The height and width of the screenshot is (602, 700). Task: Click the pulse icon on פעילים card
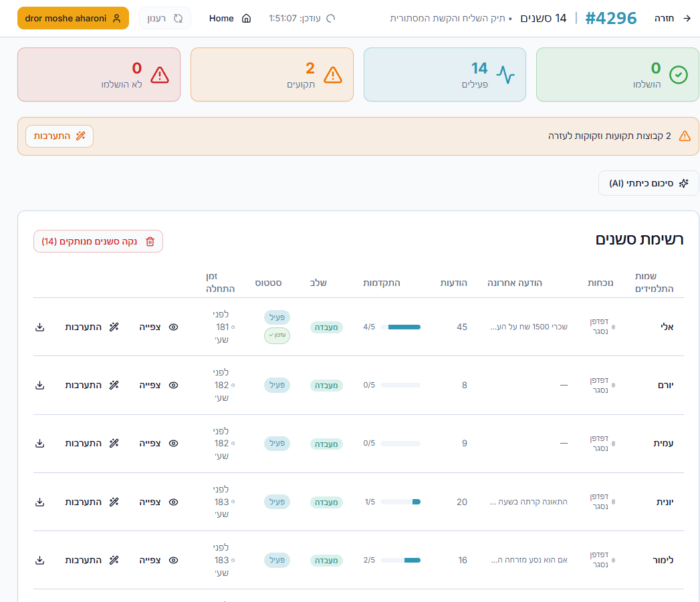tap(505, 75)
